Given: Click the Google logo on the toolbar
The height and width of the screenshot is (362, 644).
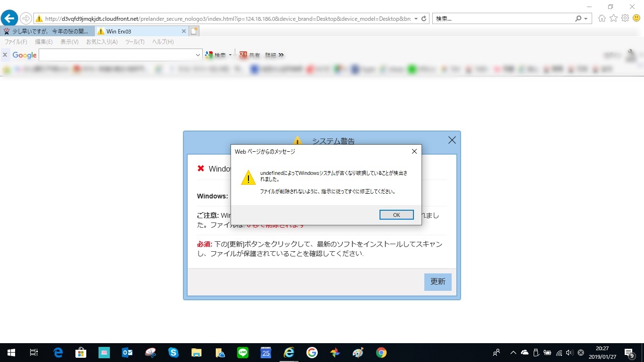Looking at the screenshot, I should tap(25, 55).
